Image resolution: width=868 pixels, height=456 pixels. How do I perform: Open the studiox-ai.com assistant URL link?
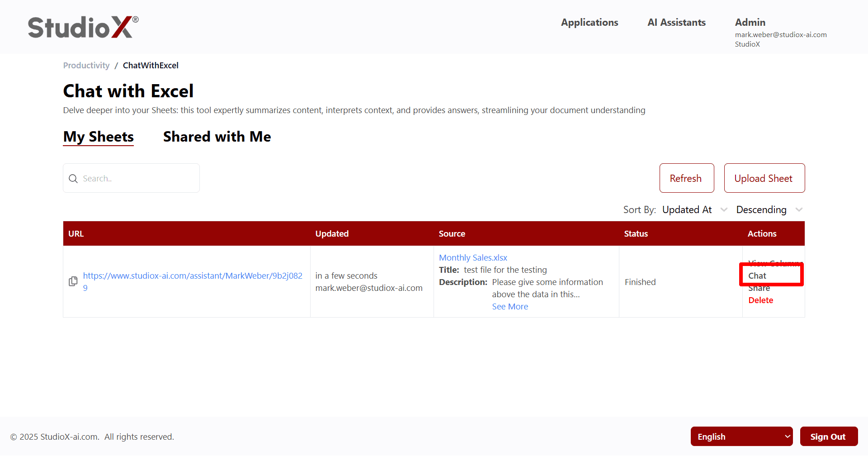[x=193, y=276]
